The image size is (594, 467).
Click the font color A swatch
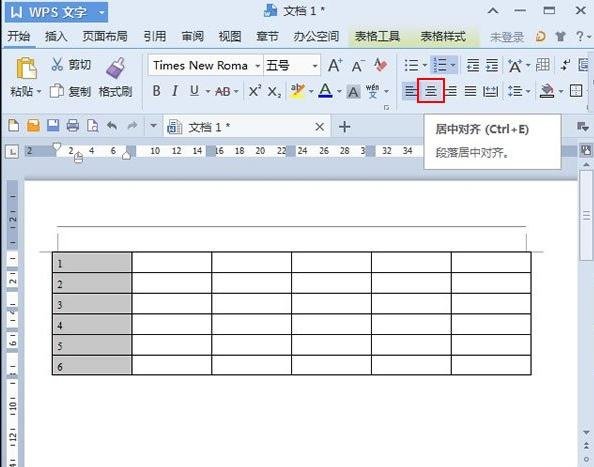tap(325, 91)
